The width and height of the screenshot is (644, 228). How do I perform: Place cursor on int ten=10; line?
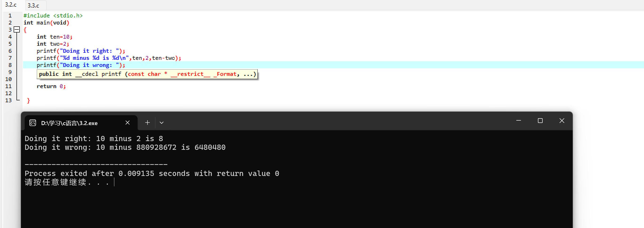[x=55, y=37]
